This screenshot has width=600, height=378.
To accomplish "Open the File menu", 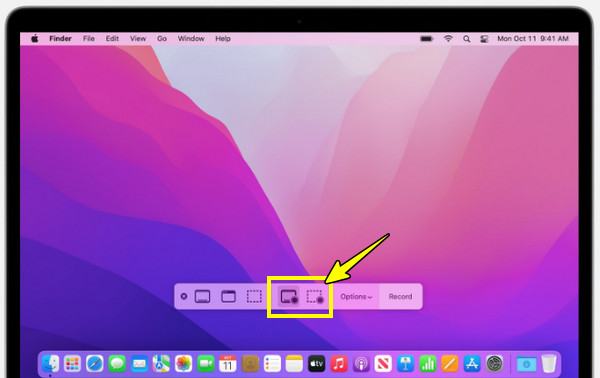I will 89,39.
